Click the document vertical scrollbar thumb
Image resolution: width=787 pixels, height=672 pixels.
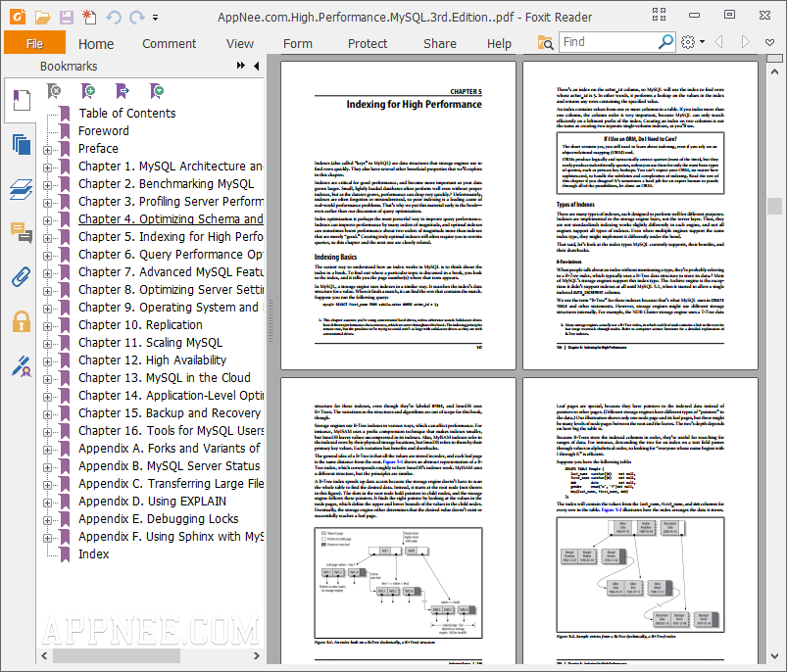pyautogui.click(x=774, y=206)
